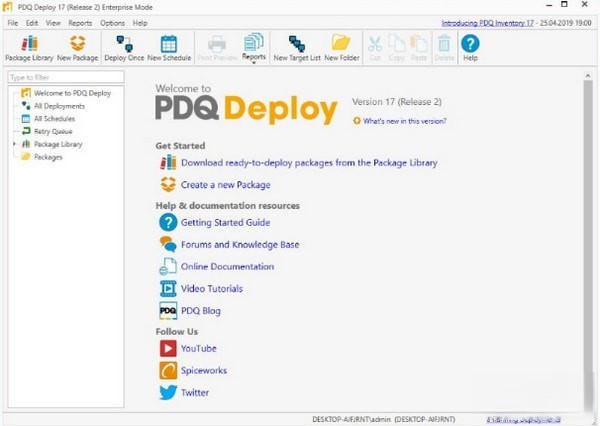This screenshot has height=426, width=600.
Task: Click the Paste toolbar icon
Action: [419, 49]
